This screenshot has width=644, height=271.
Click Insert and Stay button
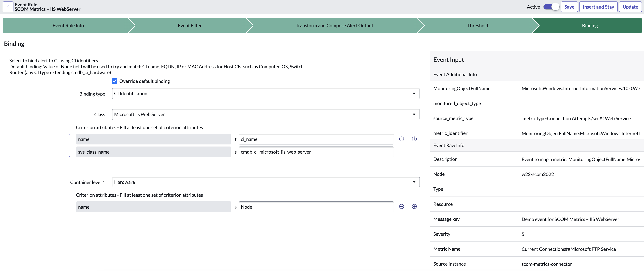coord(598,7)
